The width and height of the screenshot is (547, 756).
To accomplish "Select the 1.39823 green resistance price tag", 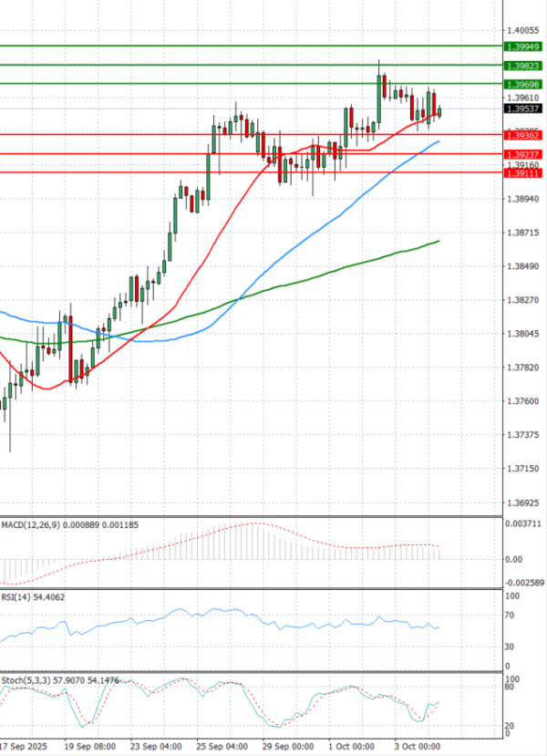I will click(523, 66).
